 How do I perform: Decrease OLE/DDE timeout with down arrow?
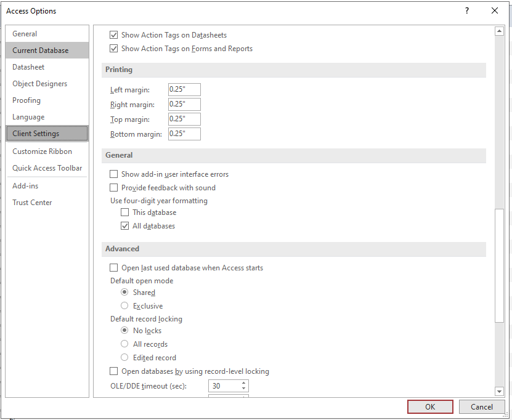click(x=244, y=389)
